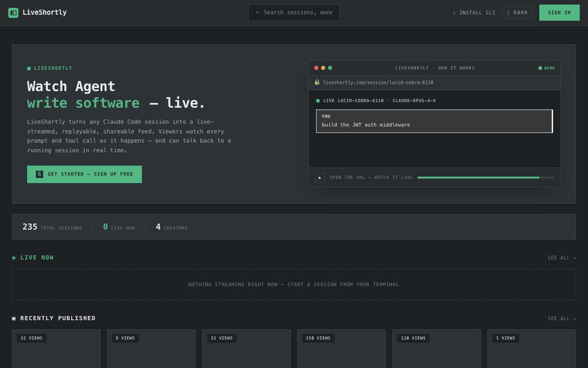588x368 pixels.
Task: Click the red dot in demo window
Action: (x=316, y=68)
